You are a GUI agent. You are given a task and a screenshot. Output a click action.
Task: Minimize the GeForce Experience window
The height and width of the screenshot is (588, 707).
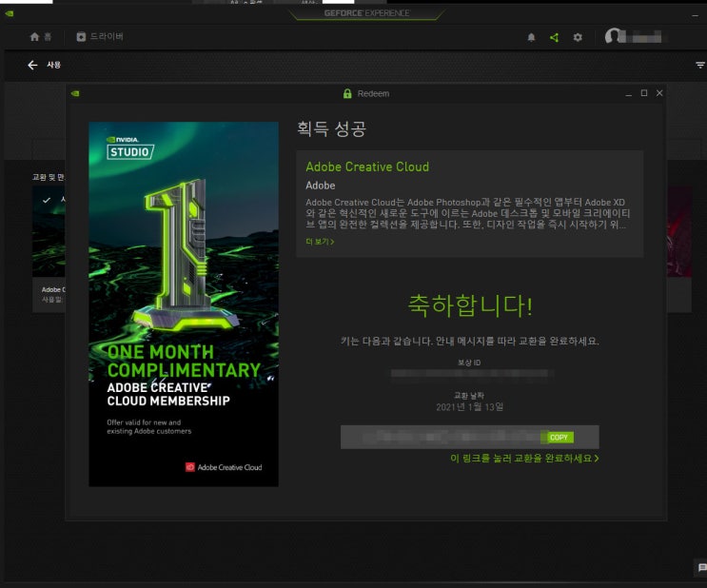tap(695, 15)
